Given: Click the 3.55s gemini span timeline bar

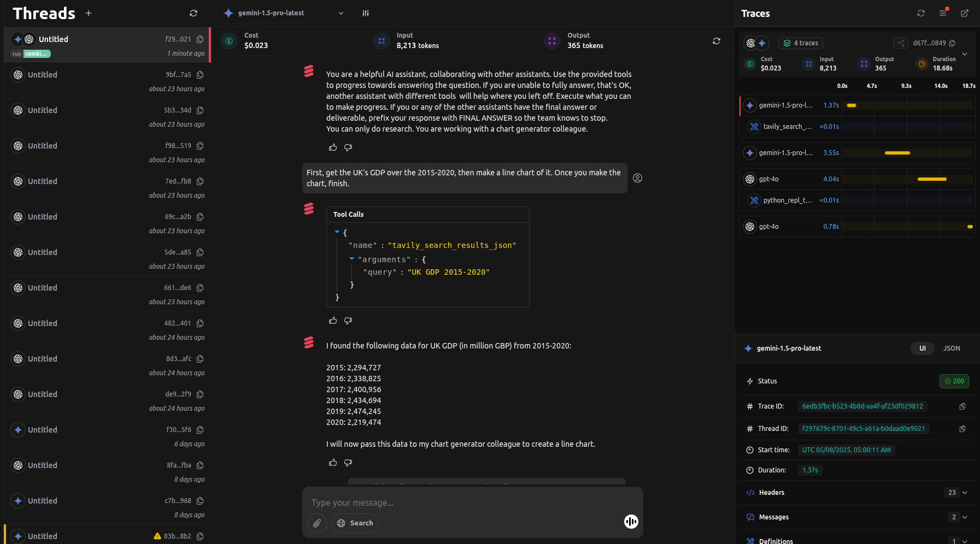Looking at the screenshot, I should pos(897,153).
